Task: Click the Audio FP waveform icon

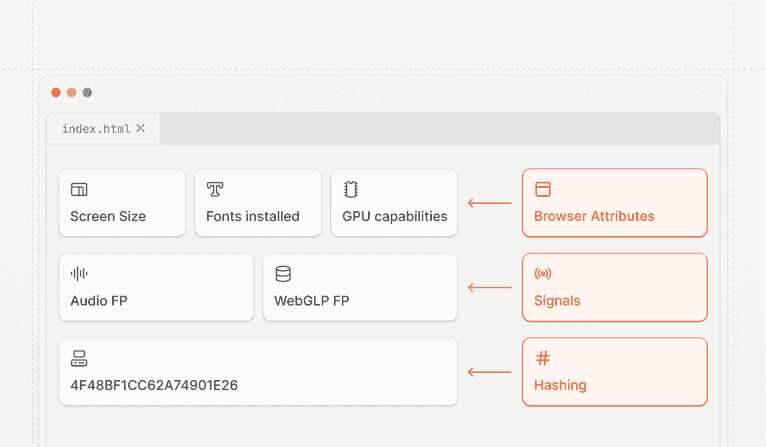Action: point(79,274)
